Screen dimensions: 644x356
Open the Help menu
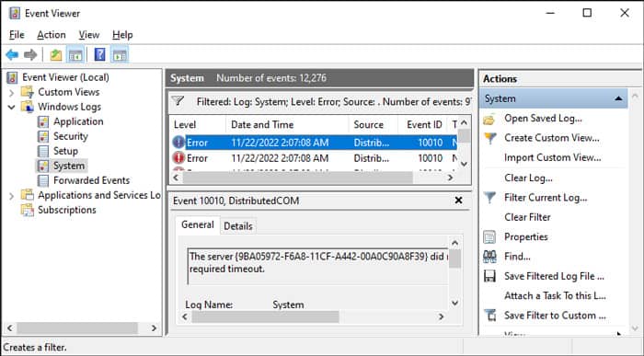[122, 35]
